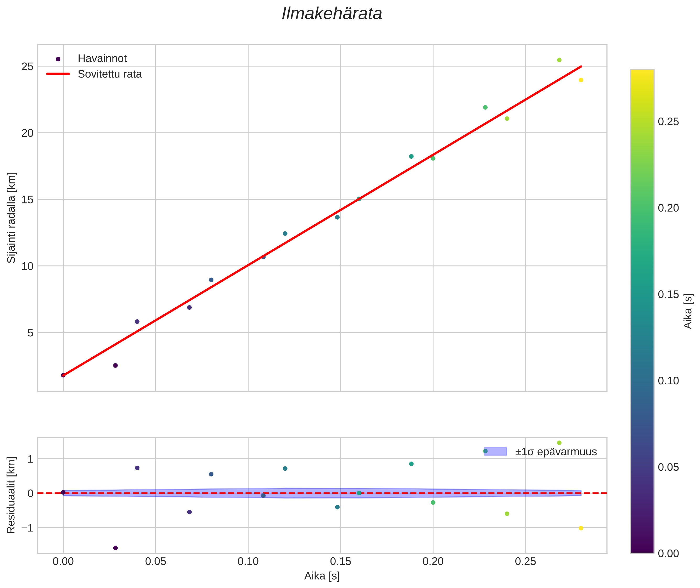Click the Sovitettu rata legend text
The width and height of the screenshot is (700, 588).
coord(110,74)
